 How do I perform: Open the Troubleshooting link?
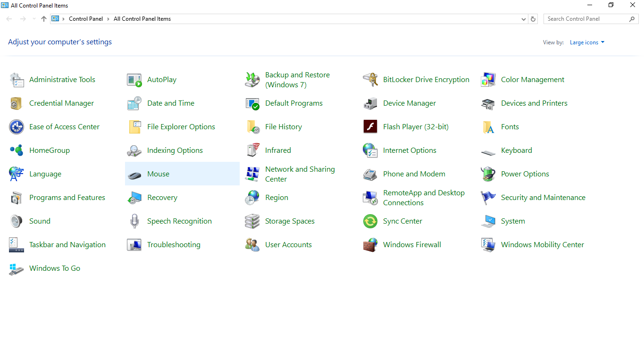pos(174,245)
